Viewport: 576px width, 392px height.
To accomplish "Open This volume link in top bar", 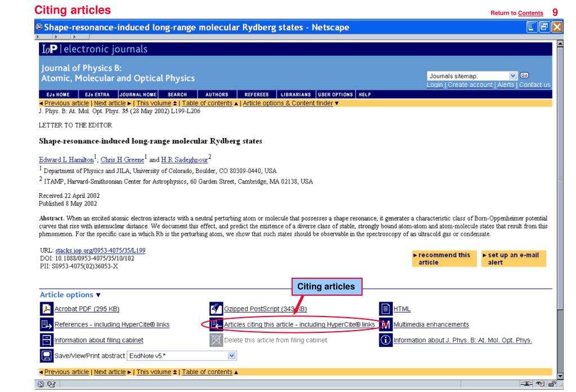I will coord(154,103).
